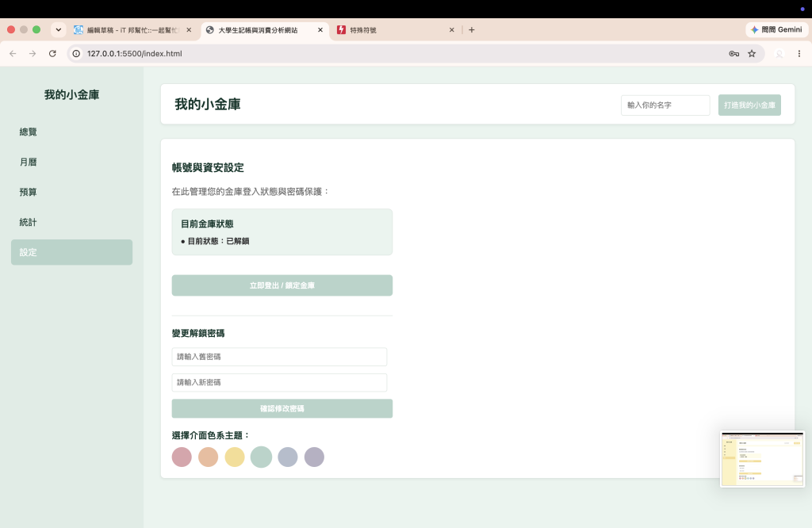Select 設定 in the sidebar
Viewport: 812px width, 528px height.
coord(71,252)
